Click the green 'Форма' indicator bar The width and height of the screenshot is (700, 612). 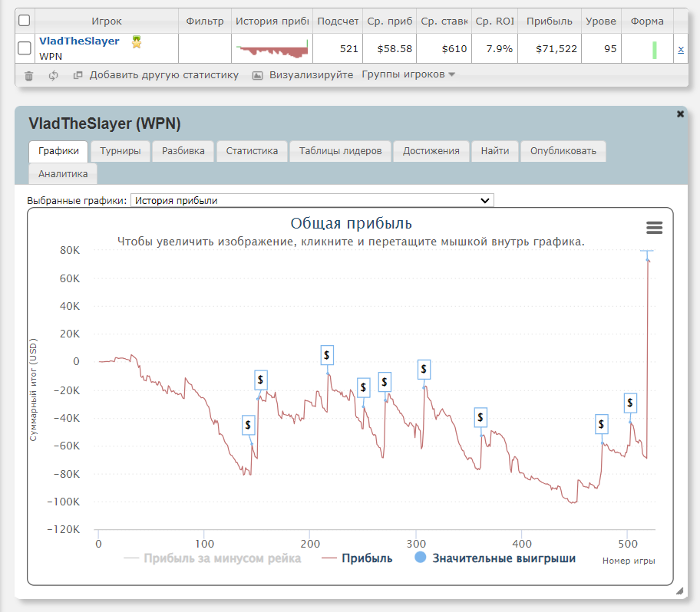click(654, 50)
